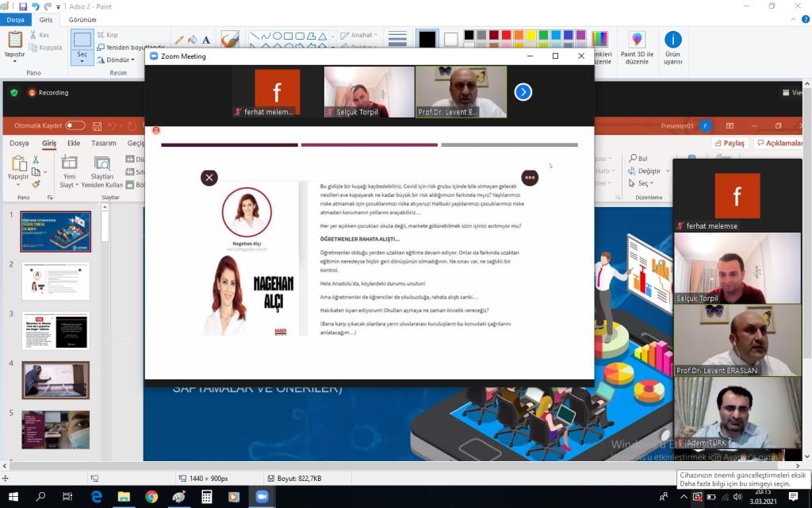Viewport: 812px width, 508px height.
Task: Switch to the Görünüm tab
Action: click(82, 20)
